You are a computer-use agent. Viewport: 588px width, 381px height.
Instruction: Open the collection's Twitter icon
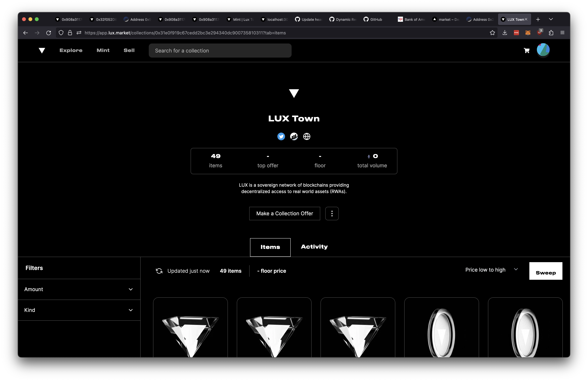[x=281, y=136]
